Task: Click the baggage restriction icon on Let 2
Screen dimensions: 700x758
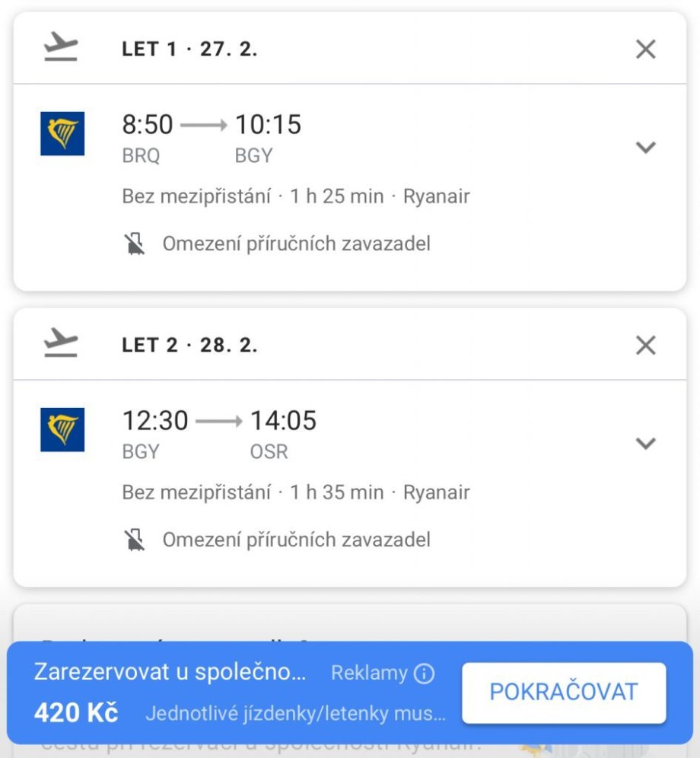Action: pyautogui.click(x=135, y=540)
